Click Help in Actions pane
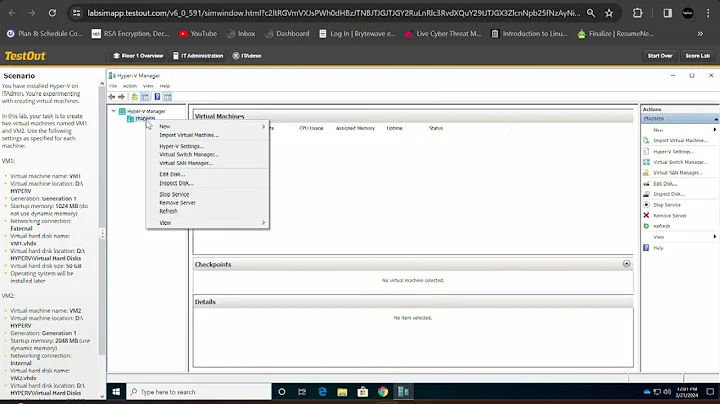This screenshot has height=404, width=720. pos(658,248)
